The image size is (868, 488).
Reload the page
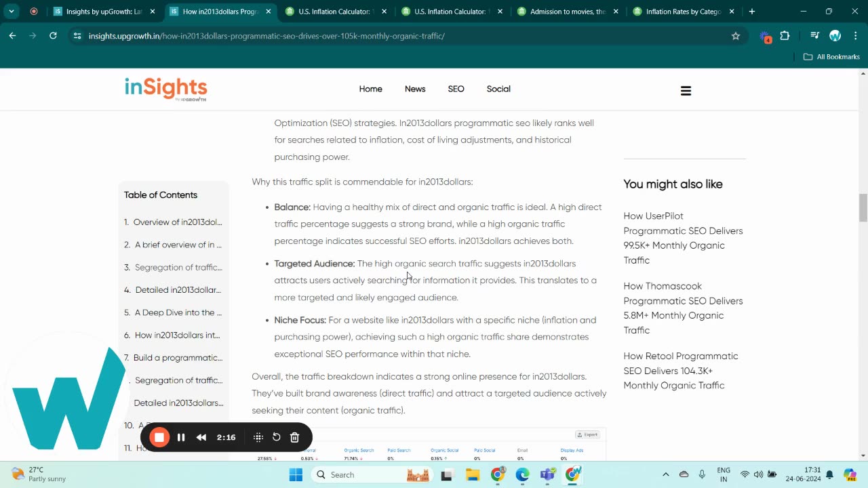(x=53, y=36)
